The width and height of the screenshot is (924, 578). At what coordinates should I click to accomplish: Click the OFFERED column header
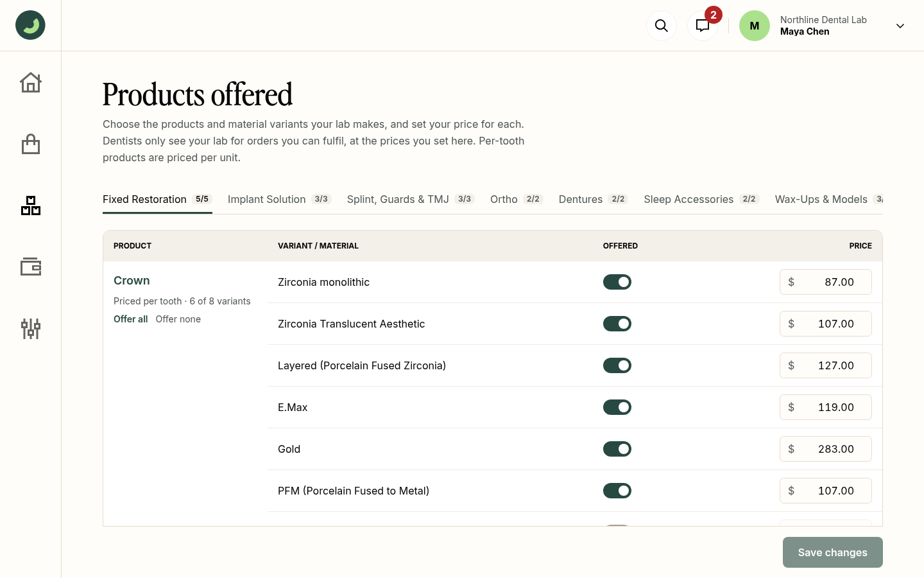620,246
